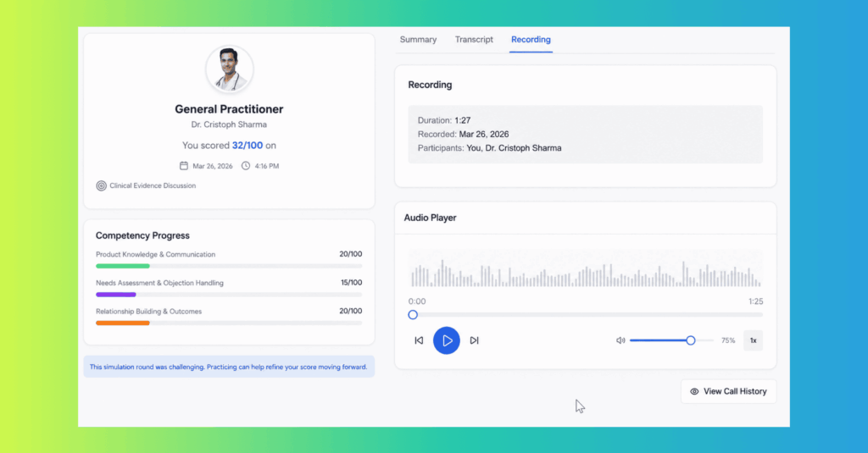Change the 1x playback speed
Image resolution: width=868 pixels, height=453 pixels.
[753, 340]
